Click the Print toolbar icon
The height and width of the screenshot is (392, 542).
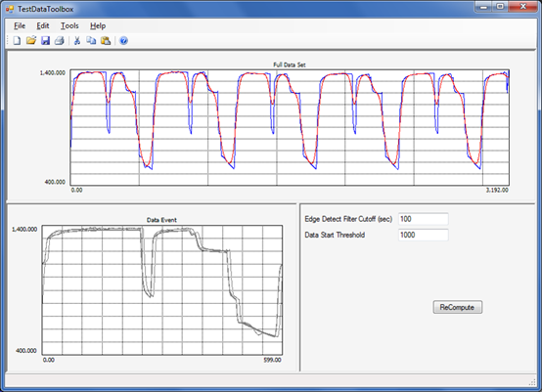point(60,41)
